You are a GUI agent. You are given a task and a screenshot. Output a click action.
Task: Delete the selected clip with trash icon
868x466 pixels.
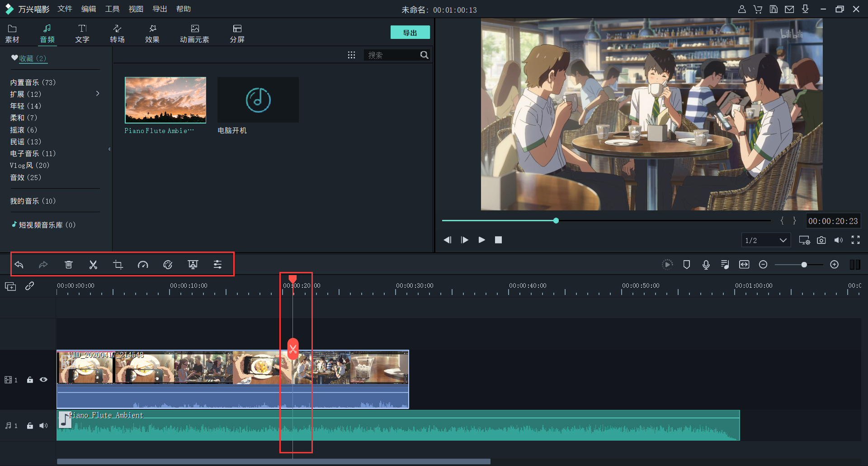[x=69, y=265]
